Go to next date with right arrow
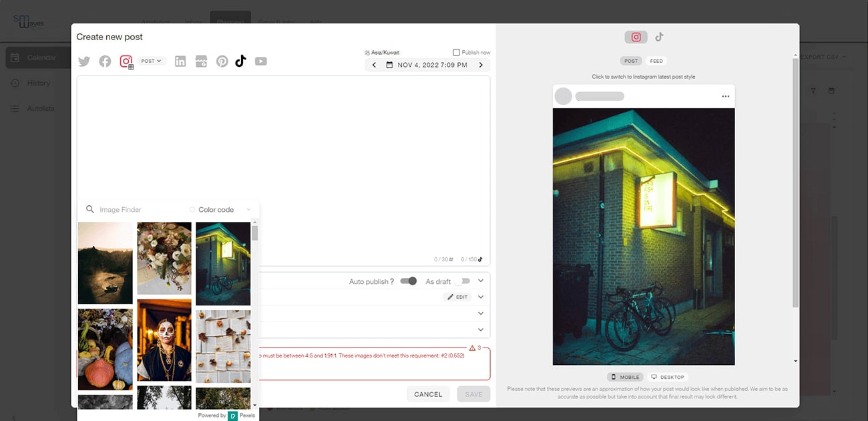The width and height of the screenshot is (868, 421). click(481, 65)
